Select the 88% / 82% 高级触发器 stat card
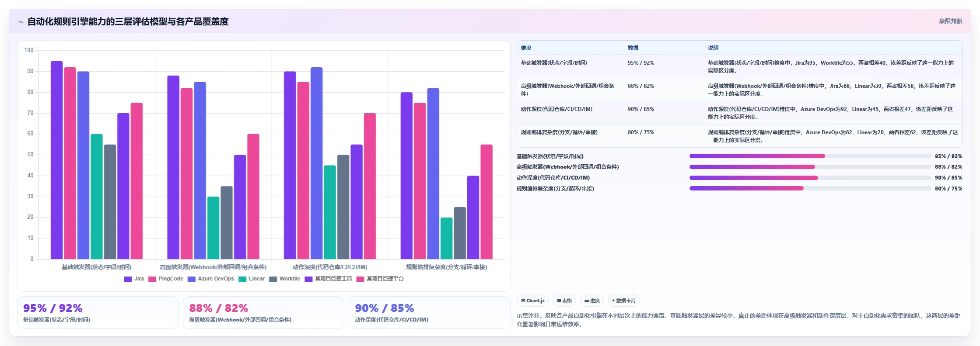Viewport: 980px width, 346px height. click(263, 312)
